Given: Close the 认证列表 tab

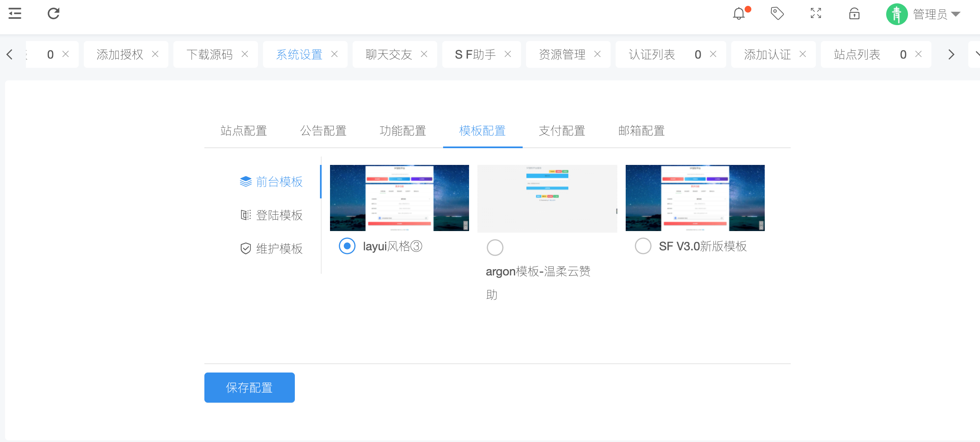Looking at the screenshot, I should (x=713, y=54).
